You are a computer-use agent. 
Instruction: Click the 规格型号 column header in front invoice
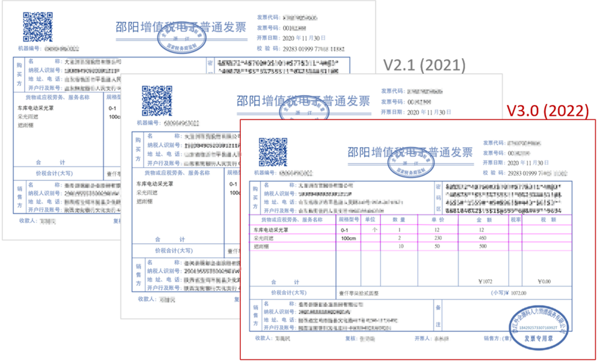348,220
